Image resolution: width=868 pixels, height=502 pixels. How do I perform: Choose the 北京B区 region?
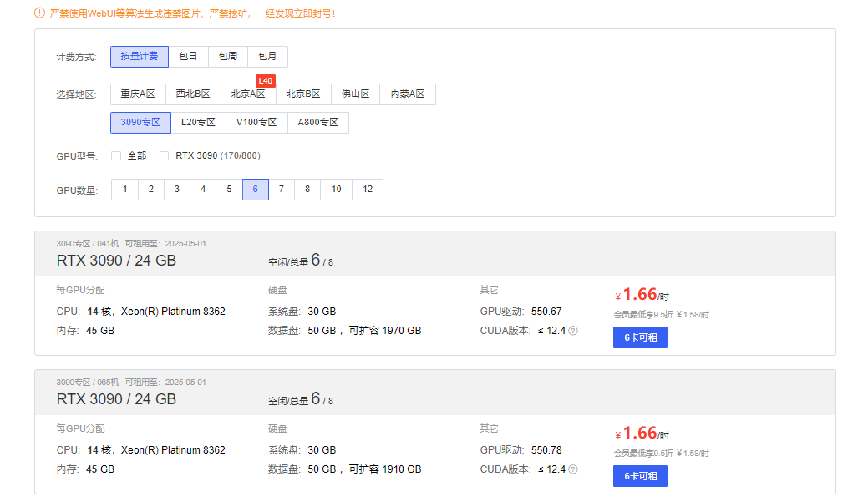point(303,94)
